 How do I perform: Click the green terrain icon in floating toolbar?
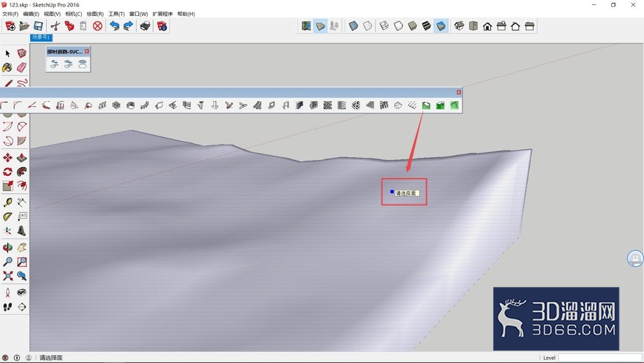click(426, 106)
